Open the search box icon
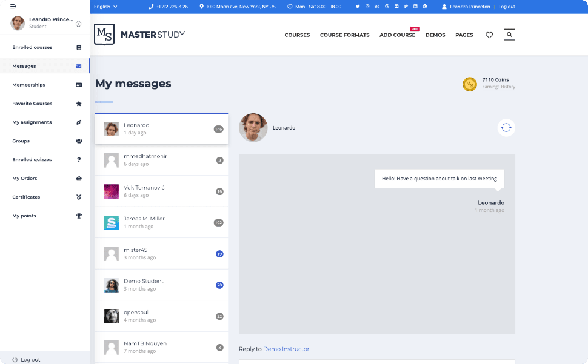 click(x=509, y=35)
